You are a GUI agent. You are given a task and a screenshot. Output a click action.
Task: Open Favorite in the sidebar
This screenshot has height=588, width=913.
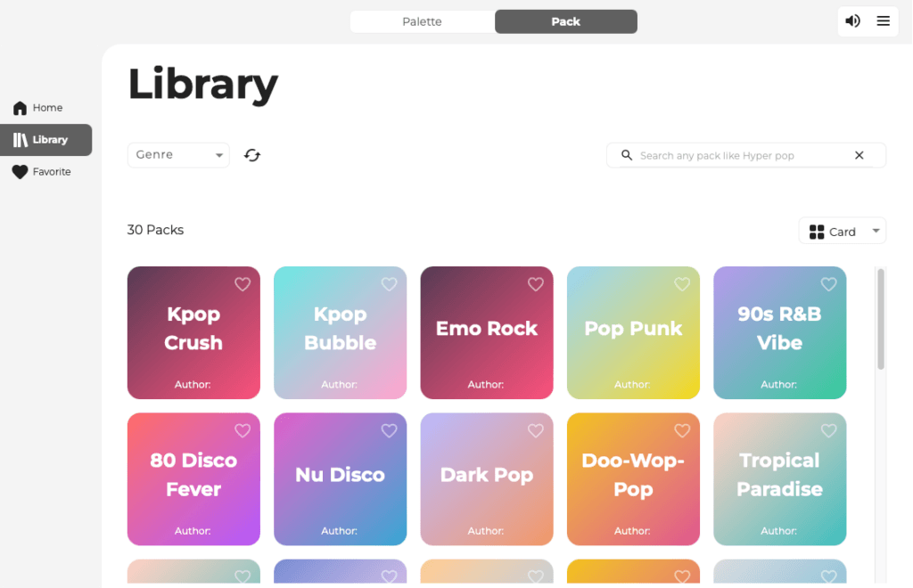(51, 172)
